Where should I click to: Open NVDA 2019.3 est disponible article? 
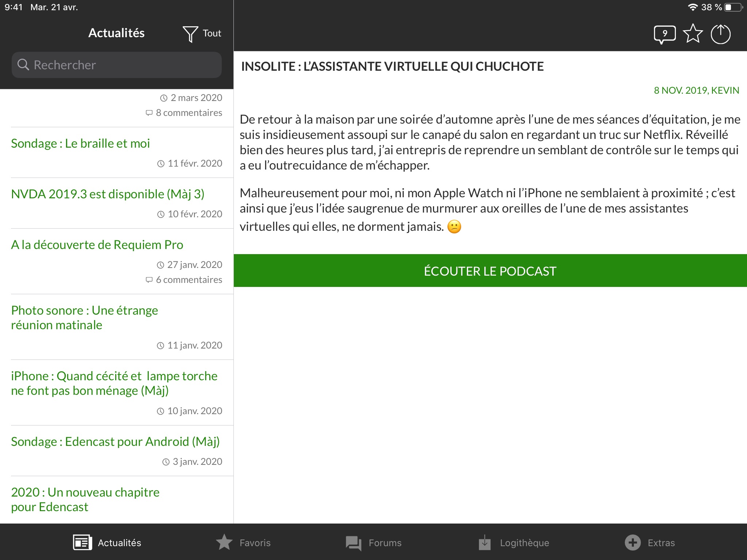[117, 203]
